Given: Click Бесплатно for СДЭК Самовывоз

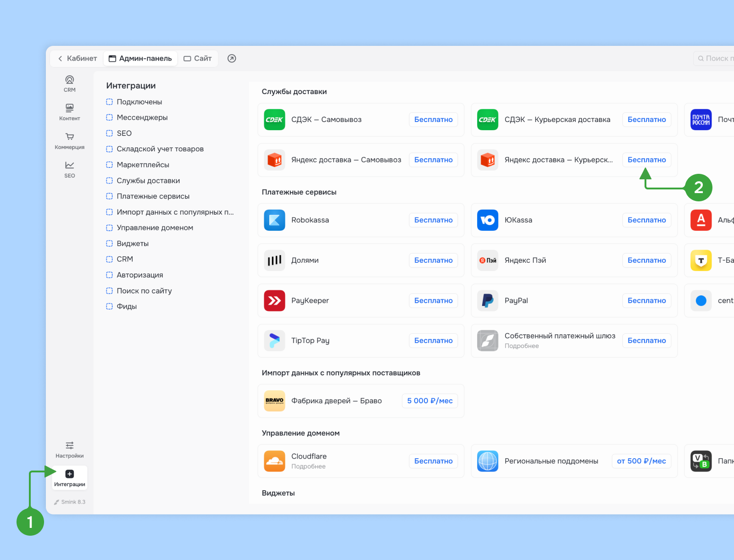Looking at the screenshot, I should (434, 120).
